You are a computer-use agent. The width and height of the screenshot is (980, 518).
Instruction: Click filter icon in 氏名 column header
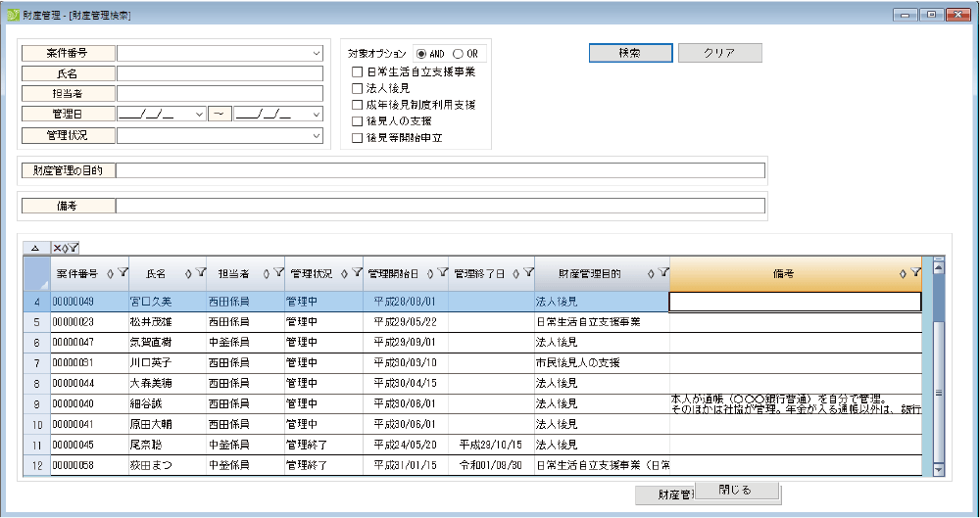(201, 273)
